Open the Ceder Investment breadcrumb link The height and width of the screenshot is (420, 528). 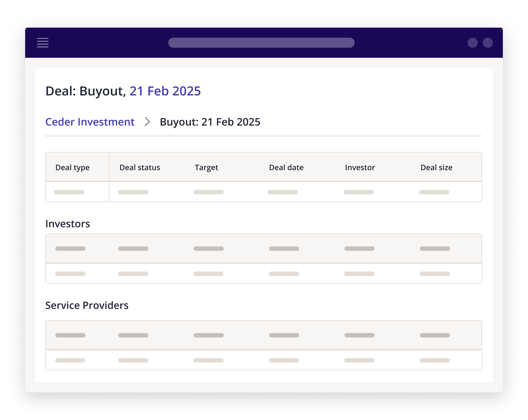[90, 122]
